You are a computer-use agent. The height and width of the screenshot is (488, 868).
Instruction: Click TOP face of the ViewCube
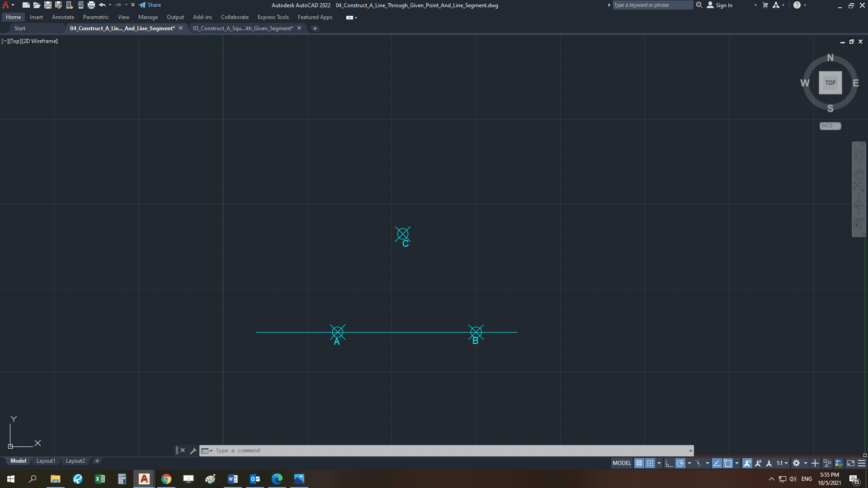click(830, 83)
